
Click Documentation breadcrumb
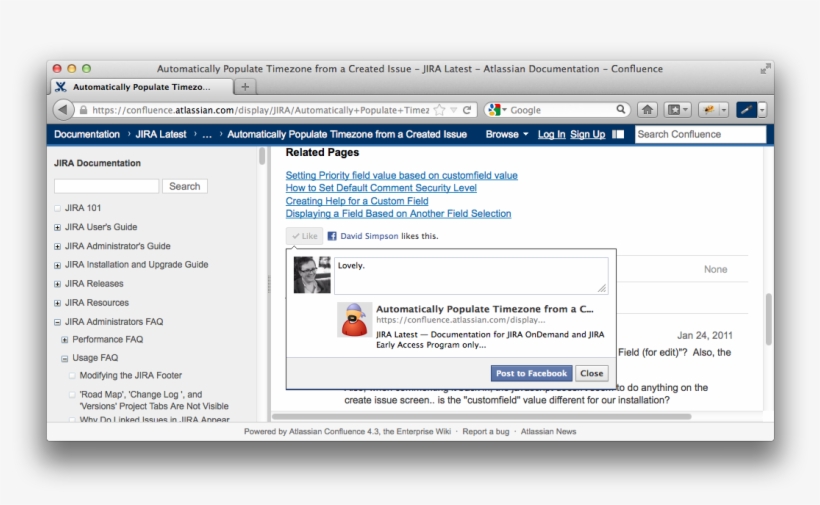(87, 134)
